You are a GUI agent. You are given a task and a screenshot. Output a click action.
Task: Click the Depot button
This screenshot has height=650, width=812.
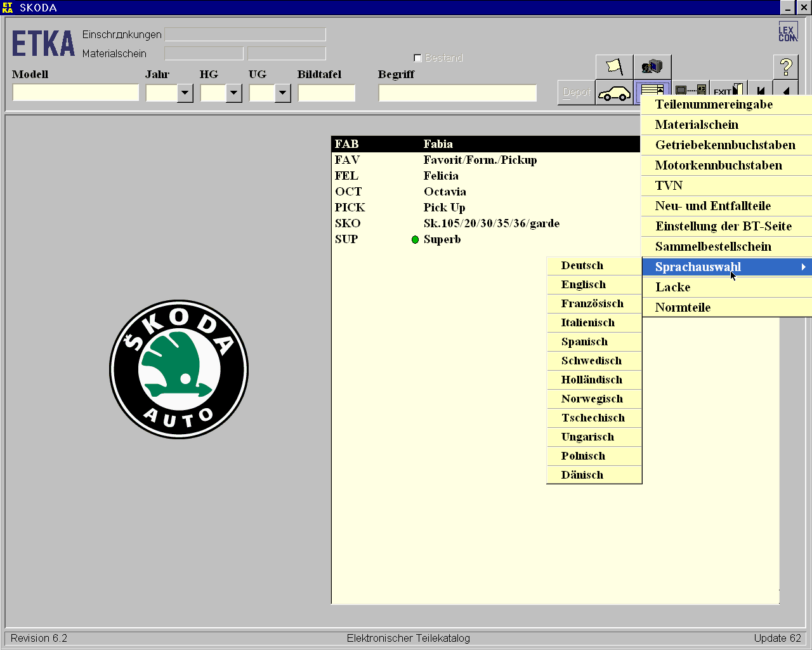click(x=576, y=93)
